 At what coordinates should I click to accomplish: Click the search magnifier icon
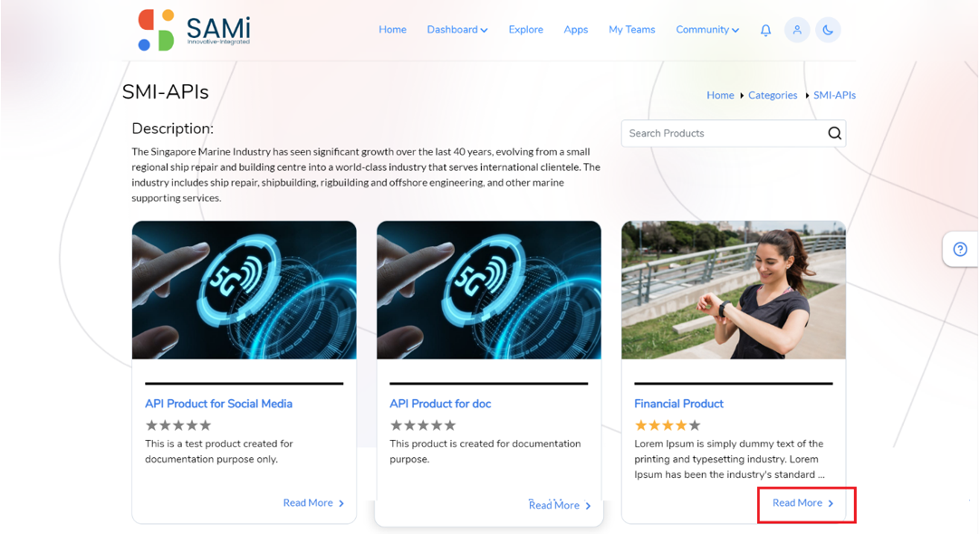(834, 133)
